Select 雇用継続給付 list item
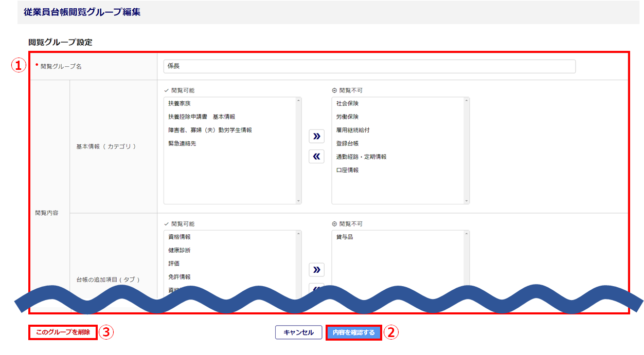The height and width of the screenshot is (355, 644). [x=352, y=130]
